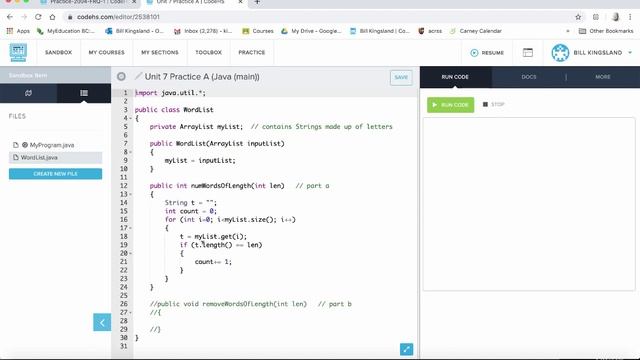
Task: Click the pencil icon to rename program
Action: (138, 76)
